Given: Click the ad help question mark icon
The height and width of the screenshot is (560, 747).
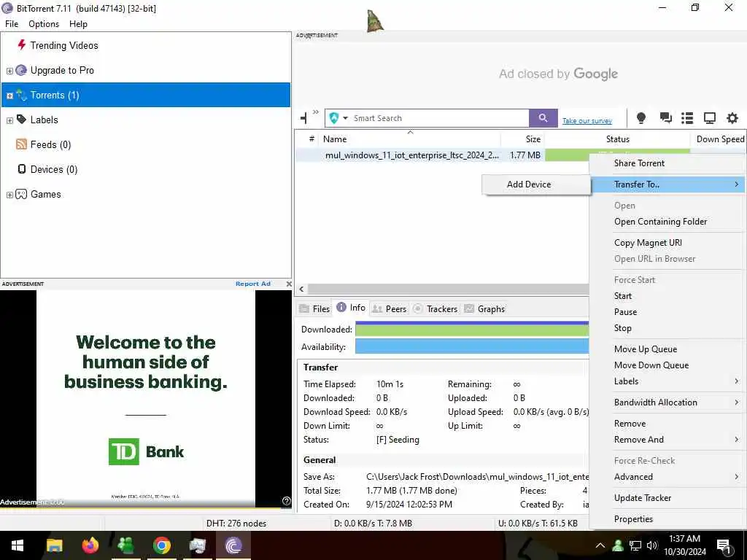Looking at the screenshot, I should 286,500.
